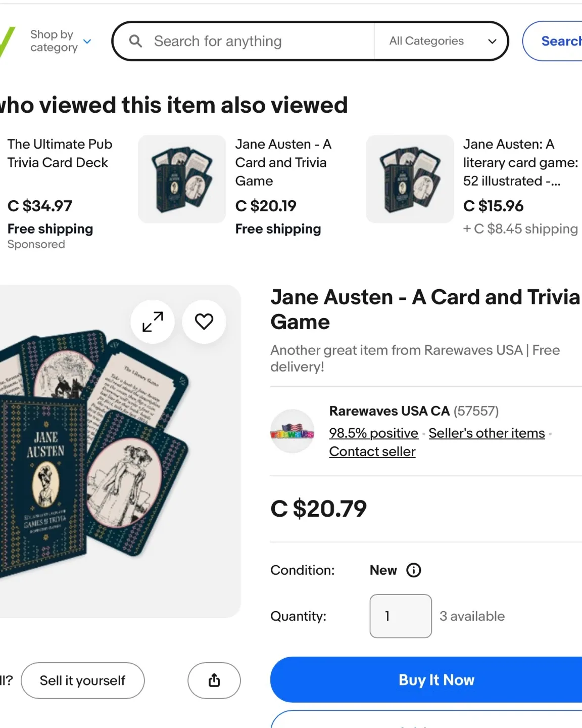Open Seller's other items
Viewport: 582px width, 728px height.
coord(486,433)
